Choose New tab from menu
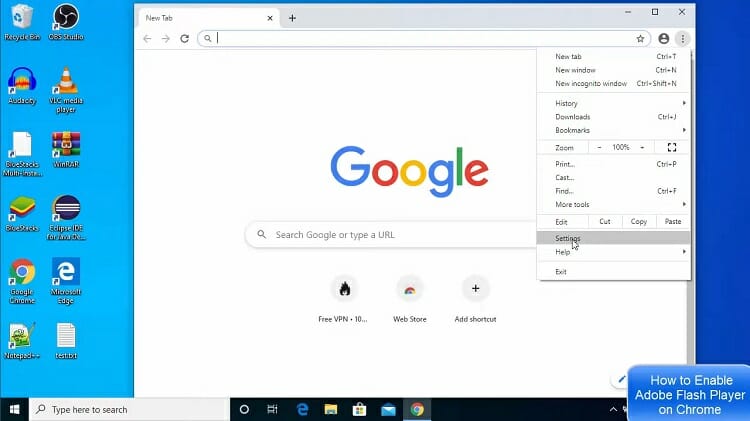The width and height of the screenshot is (750, 421). tap(614, 56)
